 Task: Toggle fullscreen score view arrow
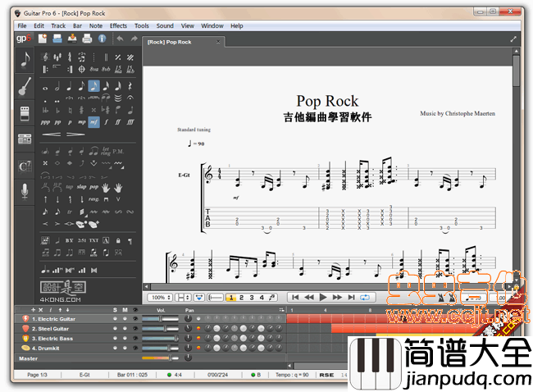(513, 39)
